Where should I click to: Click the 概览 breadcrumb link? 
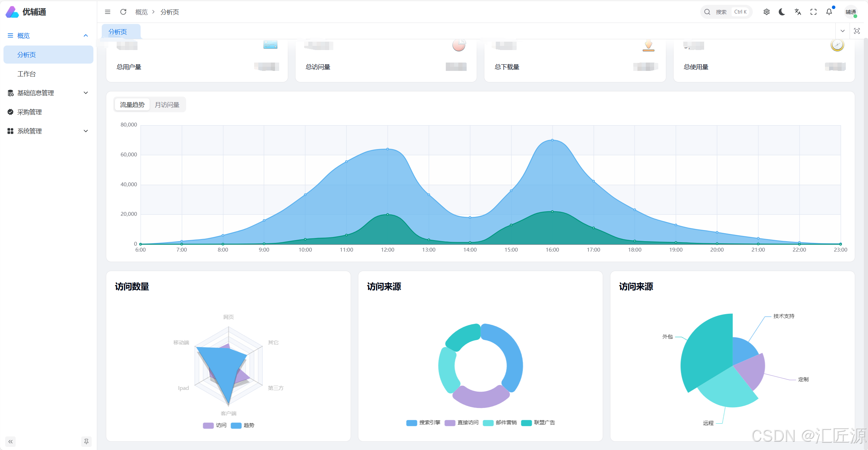pos(141,12)
